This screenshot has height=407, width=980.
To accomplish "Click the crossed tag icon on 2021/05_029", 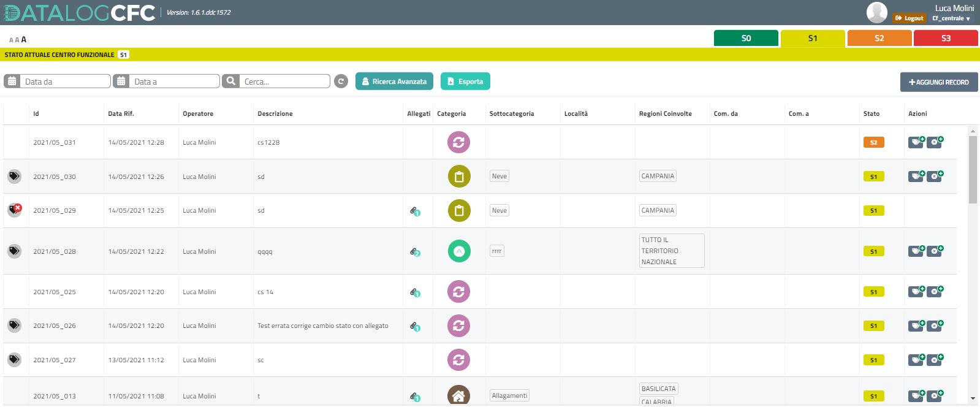I will pos(15,210).
